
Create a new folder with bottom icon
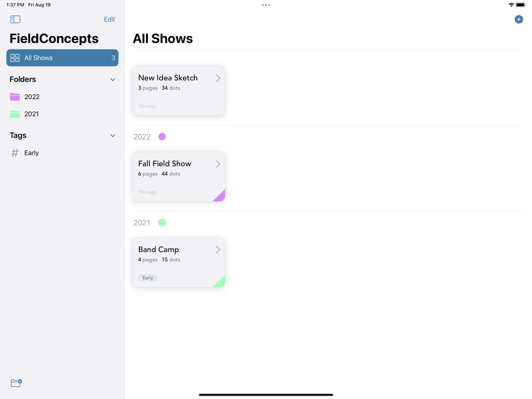pyautogui.click(x=16, y=383)
